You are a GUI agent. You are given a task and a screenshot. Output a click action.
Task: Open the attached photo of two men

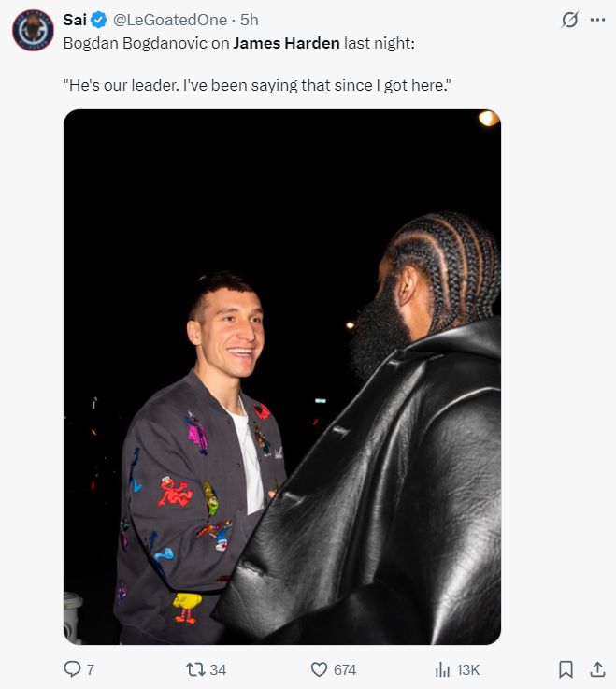pos(282,377)
